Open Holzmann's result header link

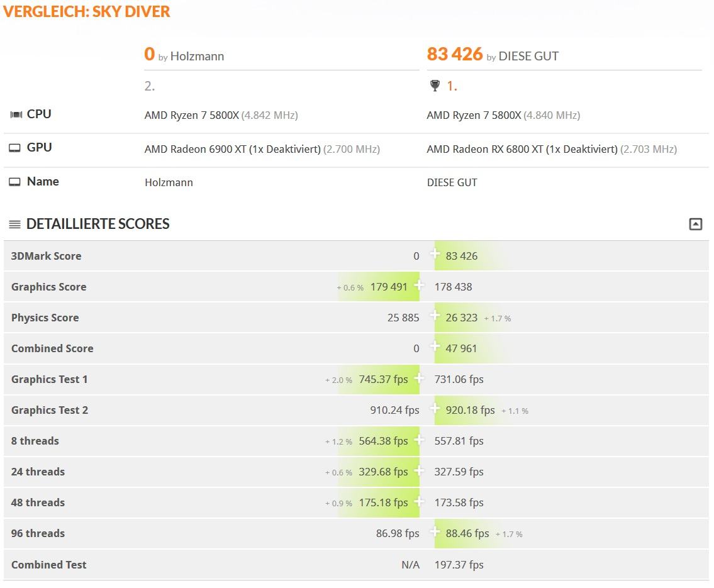[x=197, y=56]
